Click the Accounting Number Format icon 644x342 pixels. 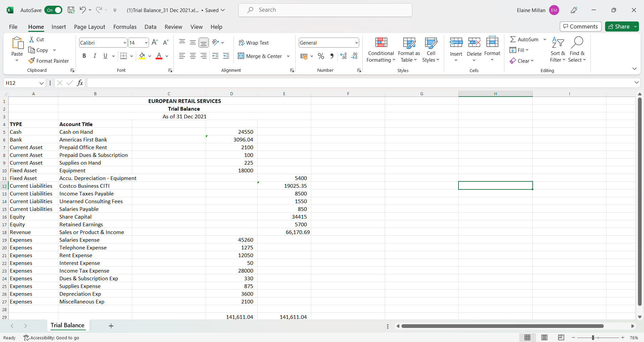point(304,56)
